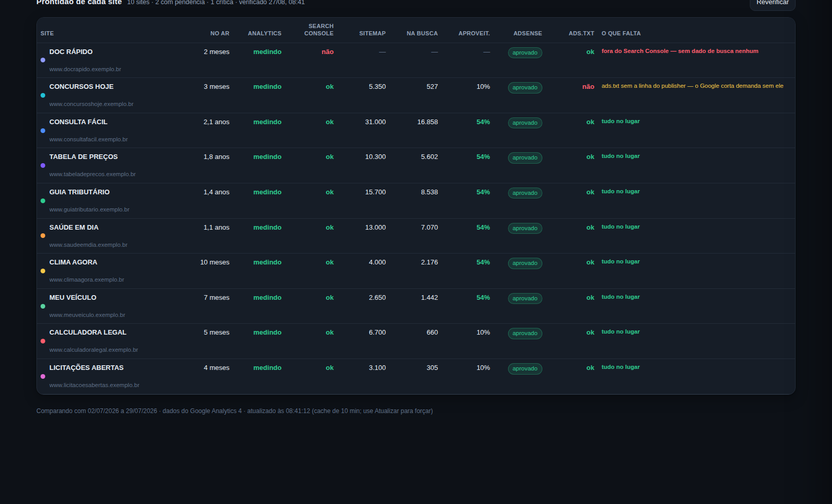This screenshot has height=504, width=832.
Task: Click the 16.858 indexed pages value
Action: pos(427,122)
